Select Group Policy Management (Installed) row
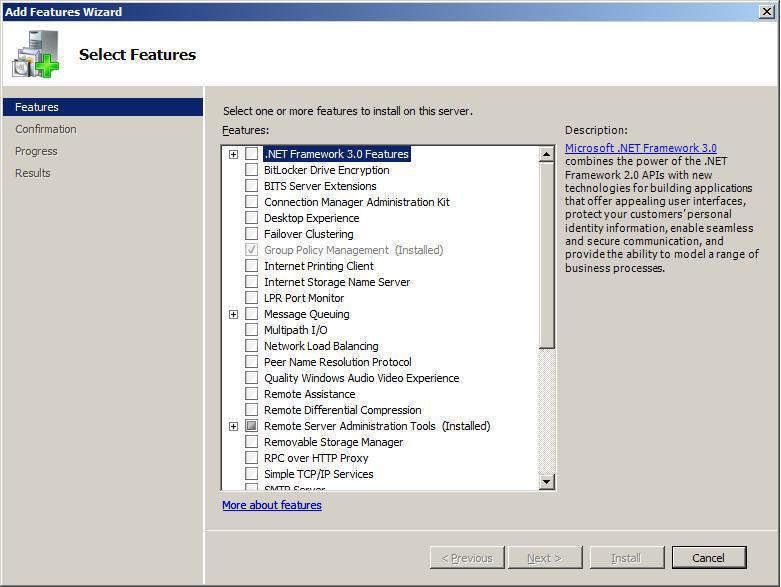The width and height of the screenshot is (781, 587). (353, 250)
